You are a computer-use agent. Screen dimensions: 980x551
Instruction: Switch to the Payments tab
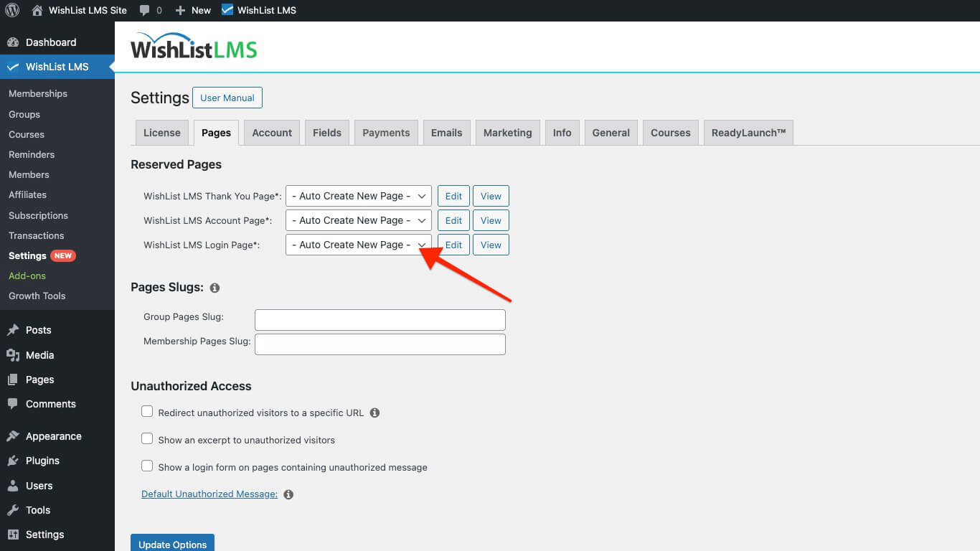click(385, 132)
